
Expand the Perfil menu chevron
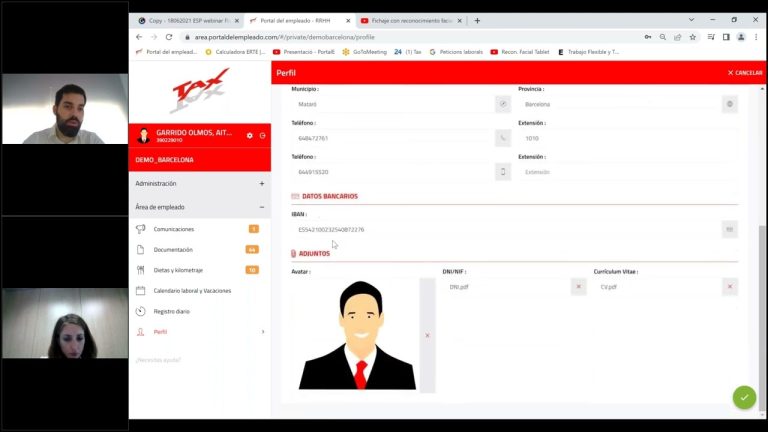pyautogui.click(x=262, y=331)
